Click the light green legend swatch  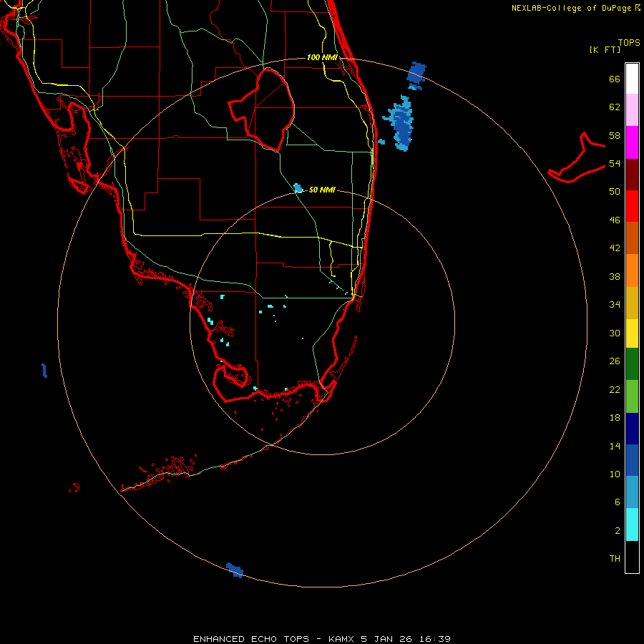tap(632, 396)
